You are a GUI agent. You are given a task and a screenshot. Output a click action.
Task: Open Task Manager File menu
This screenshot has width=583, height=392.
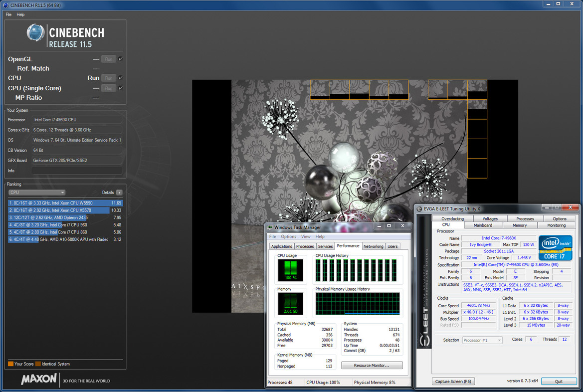272,236
